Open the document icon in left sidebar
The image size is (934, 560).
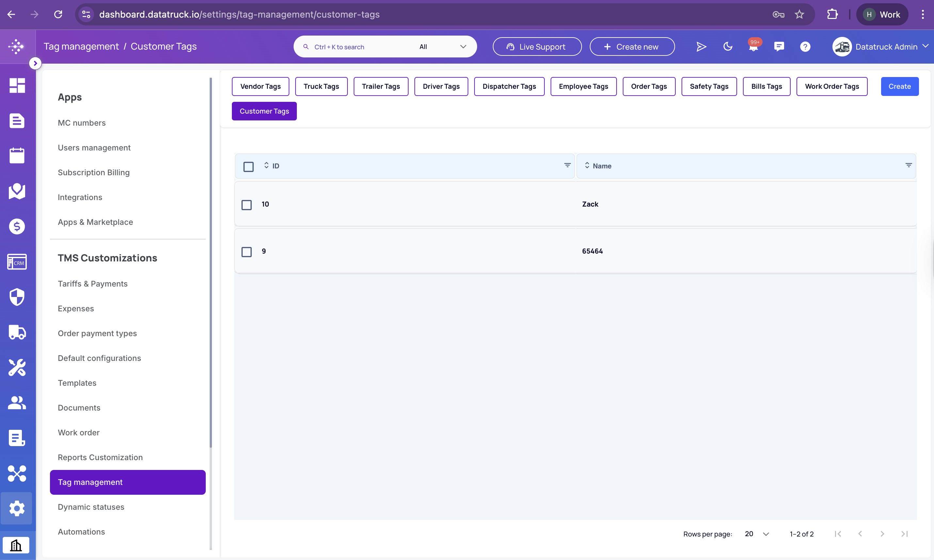tap(17, 121)
